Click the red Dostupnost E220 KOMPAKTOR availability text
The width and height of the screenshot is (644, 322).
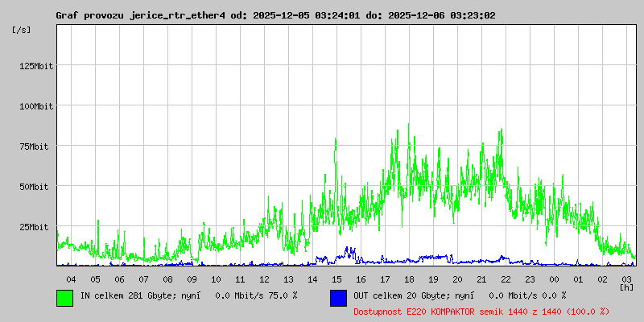click(481, 311)
